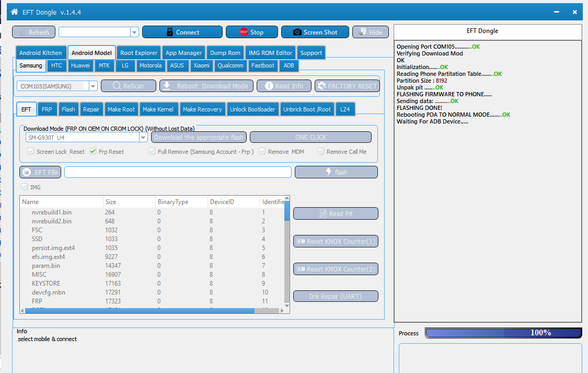Open the IMG ROM Editor tab

(x=270, y=53)
